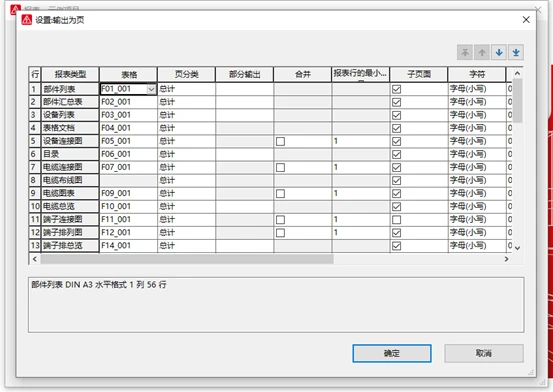The image size is (553, 392).
Task: Select the 电缆总览 report type cell
Action: coord(70,206)
